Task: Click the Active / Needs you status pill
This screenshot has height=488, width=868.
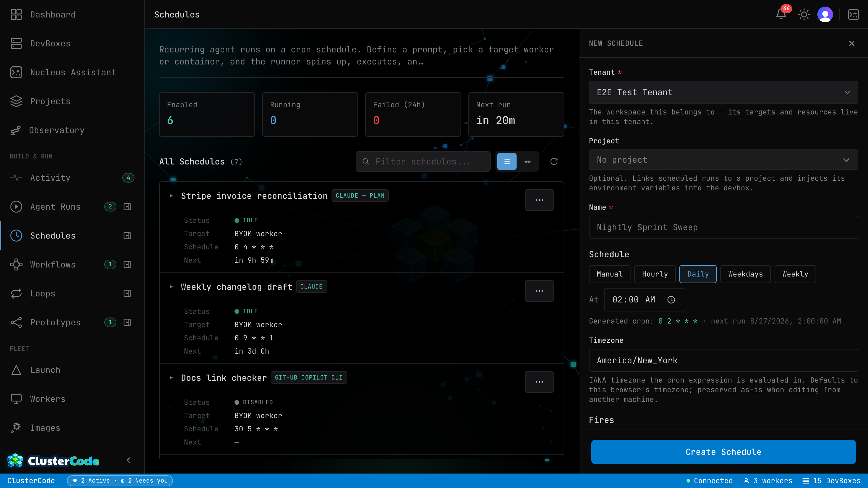Action: click(x=120, y=480)
